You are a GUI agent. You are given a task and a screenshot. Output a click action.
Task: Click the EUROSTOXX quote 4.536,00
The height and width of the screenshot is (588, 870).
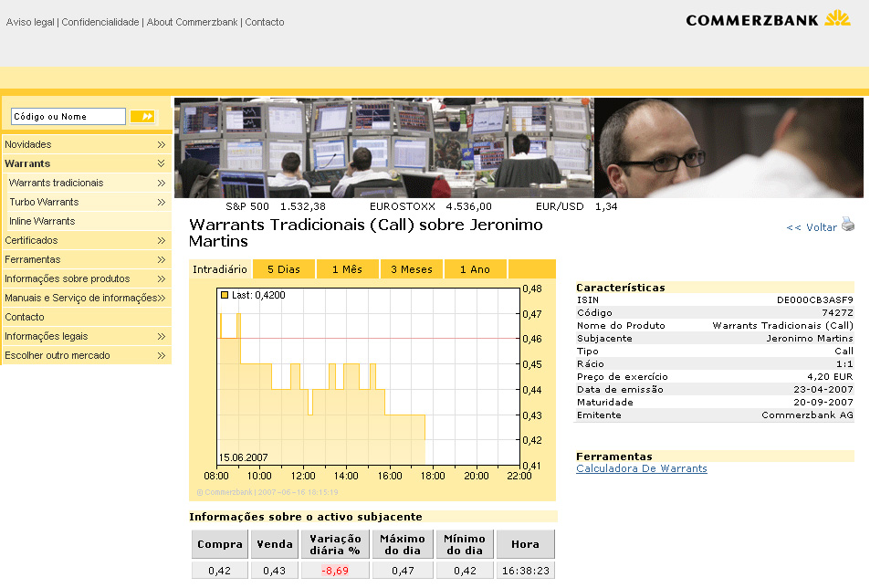tap(469, 206)
